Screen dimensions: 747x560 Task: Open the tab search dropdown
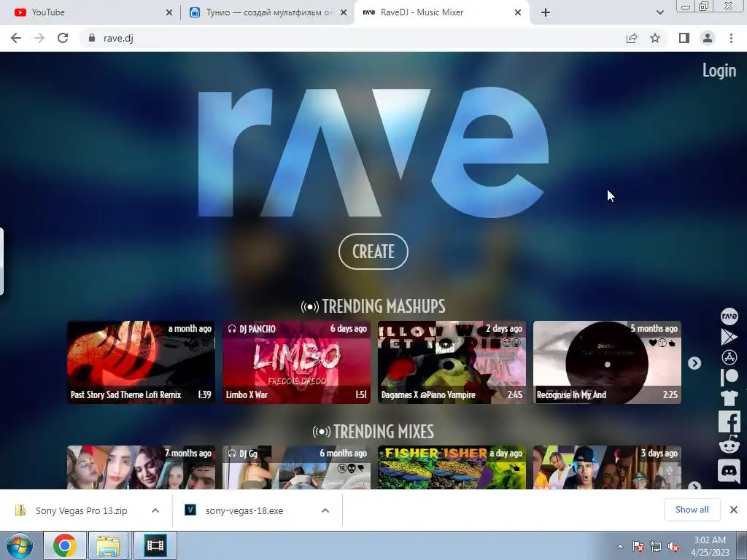pyautogui.click(x=659, y=12)
